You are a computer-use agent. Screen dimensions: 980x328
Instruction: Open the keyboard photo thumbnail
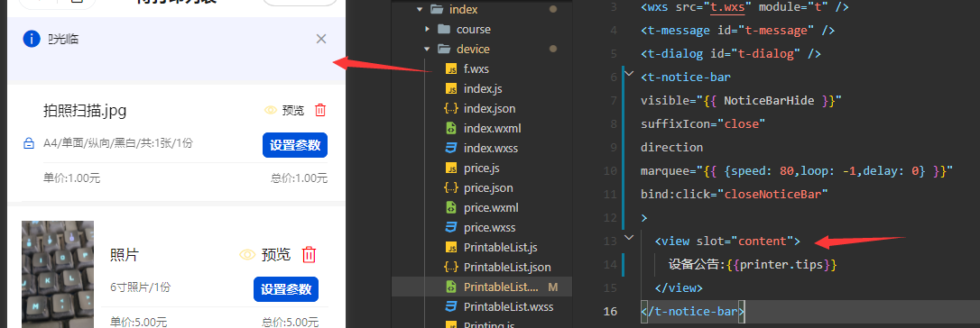tap(58, 274)
